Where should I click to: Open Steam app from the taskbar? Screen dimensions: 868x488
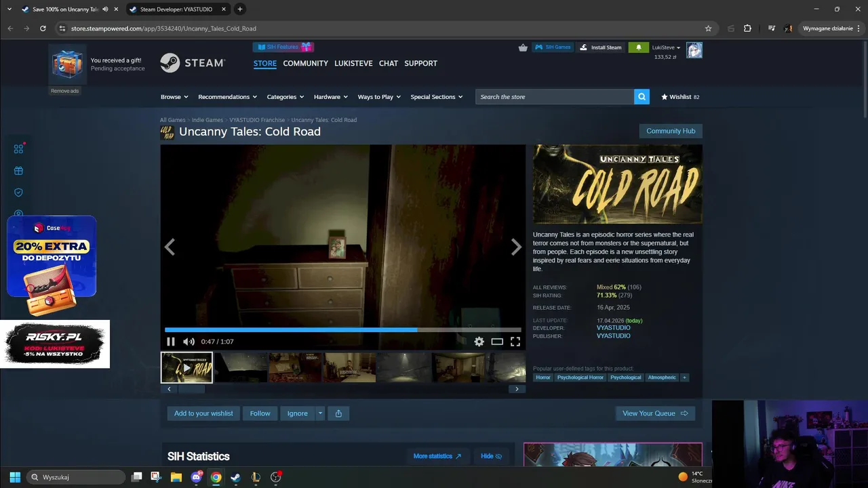click(235, 477)
